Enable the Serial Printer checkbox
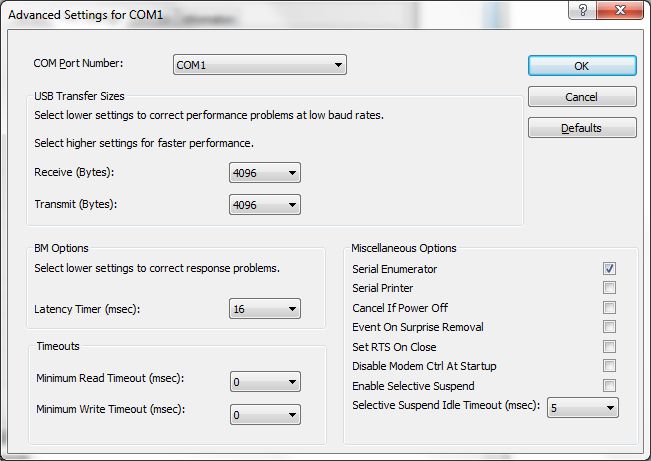 point(609,287)
